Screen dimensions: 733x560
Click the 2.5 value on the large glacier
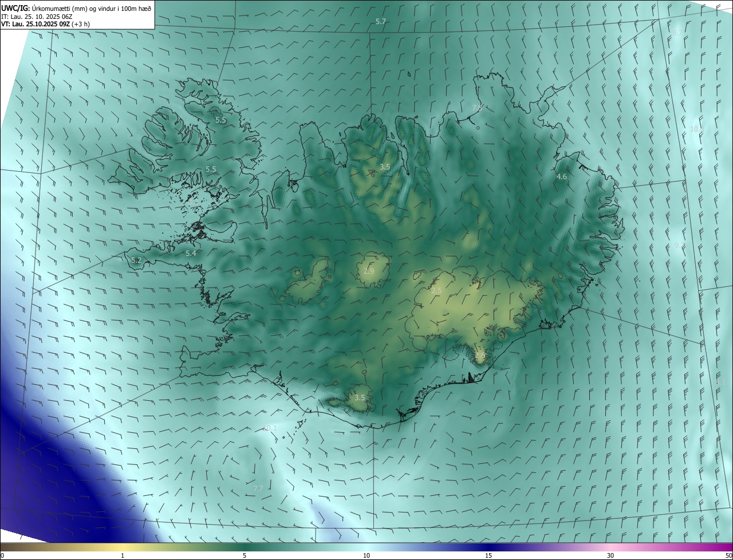pos(436,291)
